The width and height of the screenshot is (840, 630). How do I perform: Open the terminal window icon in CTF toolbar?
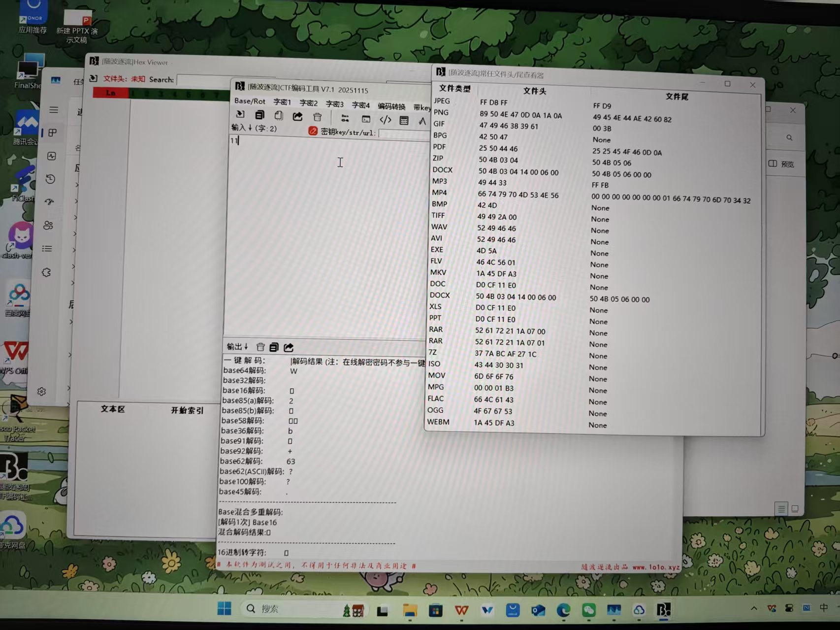(366, 119)
